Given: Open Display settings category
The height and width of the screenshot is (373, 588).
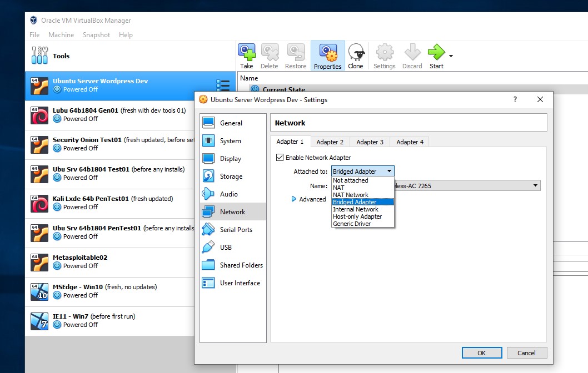Looking at the screenshot, I should (233, 158).
